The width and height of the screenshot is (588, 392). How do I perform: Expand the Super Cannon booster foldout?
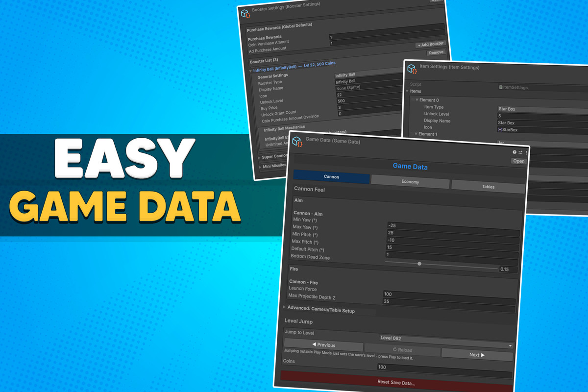pos(259,157)
